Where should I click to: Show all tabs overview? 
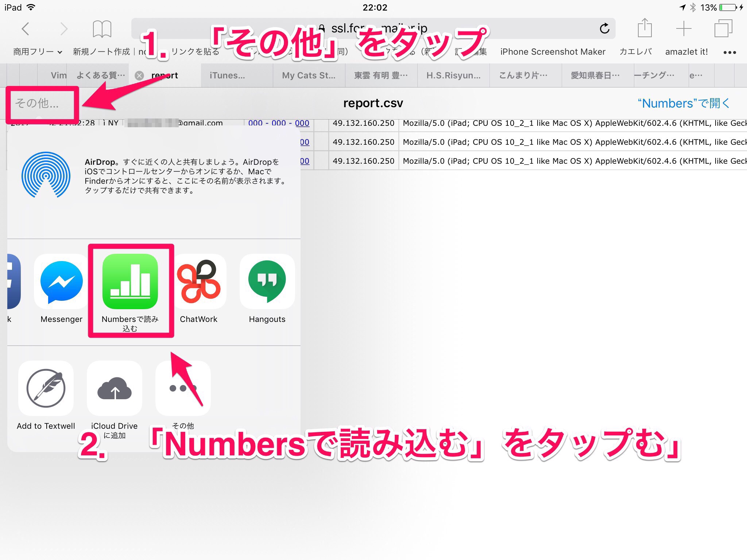click(x=723, y=28)
